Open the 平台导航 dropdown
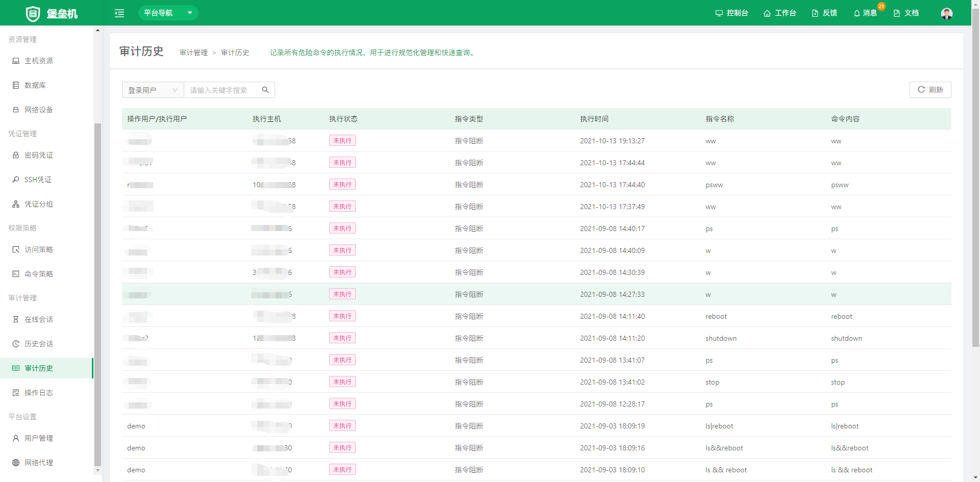The width and height of the screenshot is (980, 482). pos(168,13)
